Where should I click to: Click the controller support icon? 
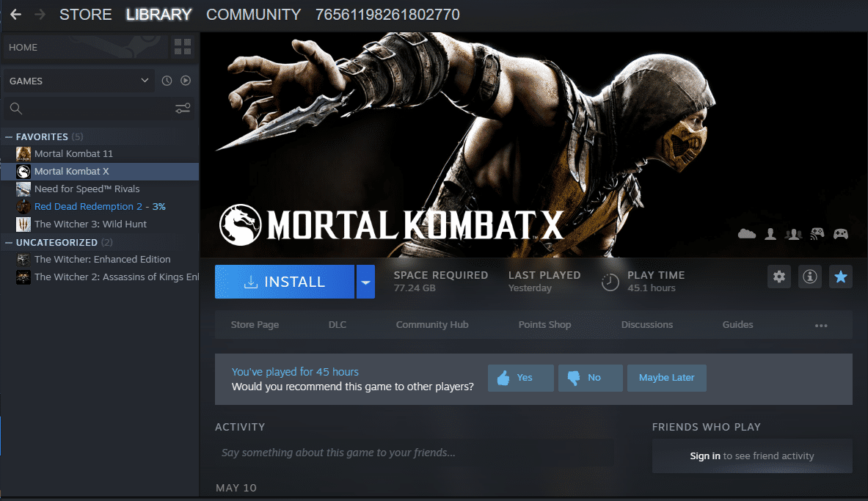[x=841, y=234]
